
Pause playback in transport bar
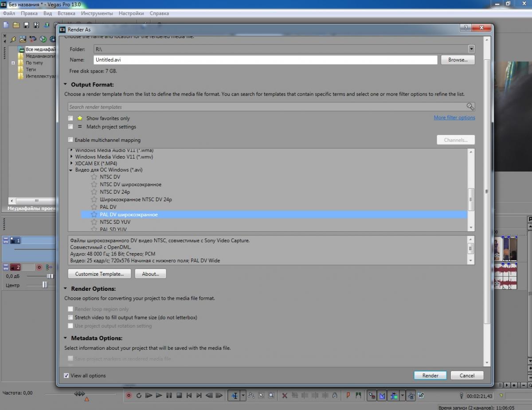coord(169,395)
